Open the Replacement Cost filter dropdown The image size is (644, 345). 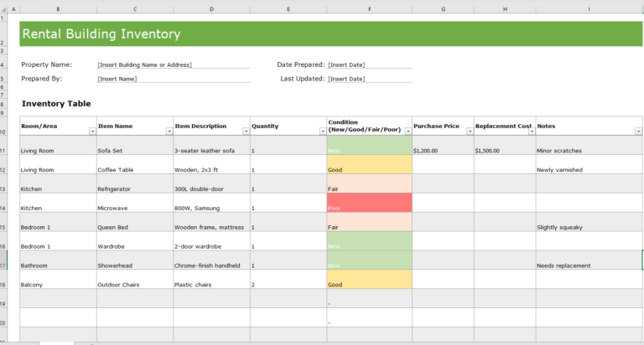click(532, 131)
